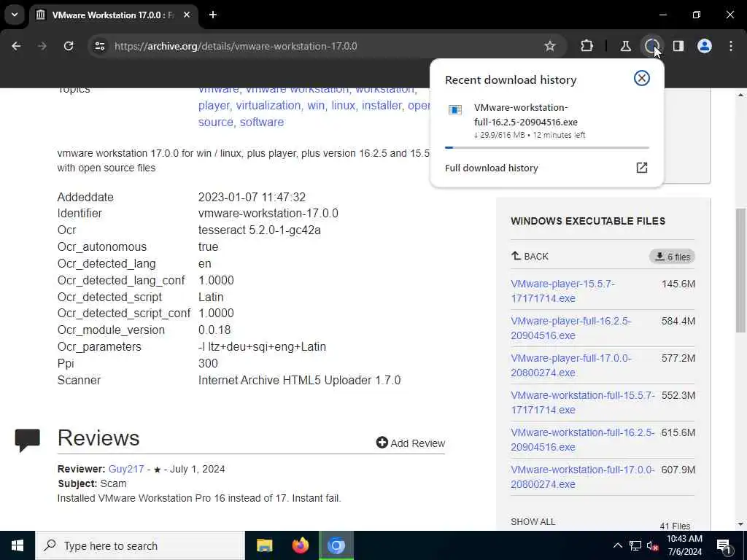The image size is (747, 560).
Task: Go back to the previous page
Action: [16, 46]
